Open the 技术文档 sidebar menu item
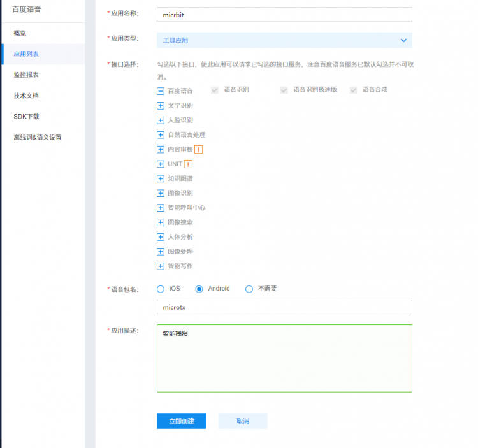The height and width of the screenshot is (448, 478). point(43,96)
